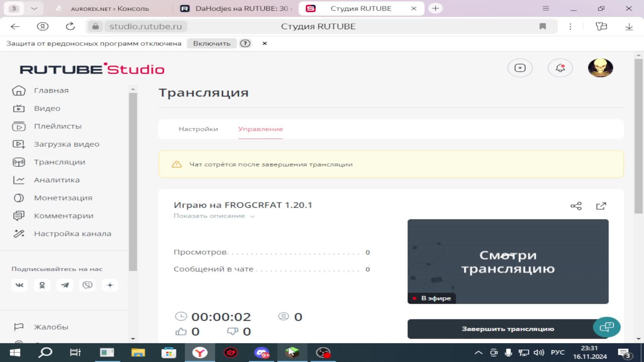The image size is (644, 362).
Task: Click the flag icon beside Жалобы
Action: click(x=19, y=327)
